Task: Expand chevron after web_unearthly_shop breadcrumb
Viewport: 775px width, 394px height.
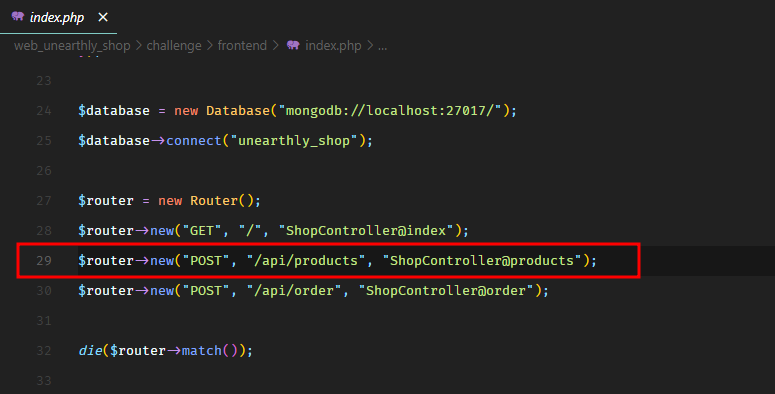Action: point(138,45)
